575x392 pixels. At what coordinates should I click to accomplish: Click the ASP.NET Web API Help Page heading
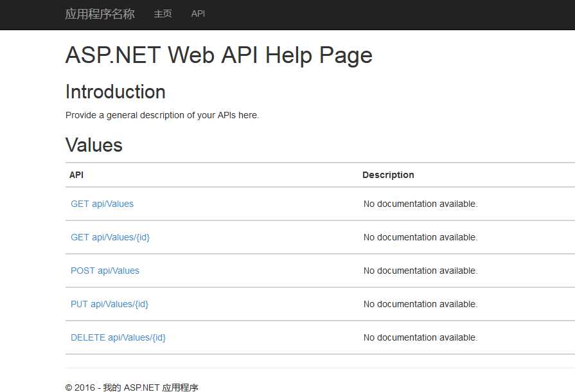click(219, 55)
